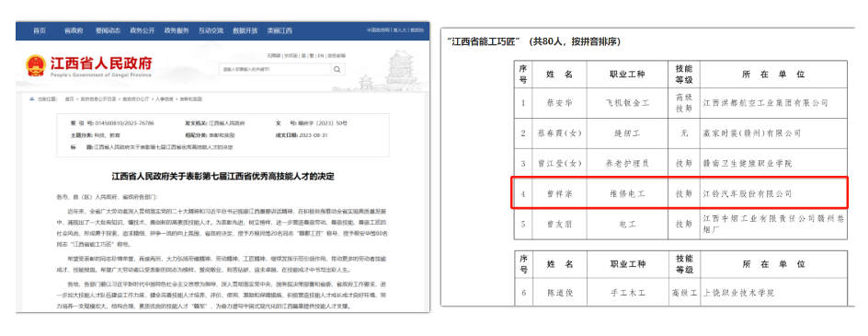Select 互动交流 in the top menu
The height and width of the screenshot is (336, 868).
211,31
